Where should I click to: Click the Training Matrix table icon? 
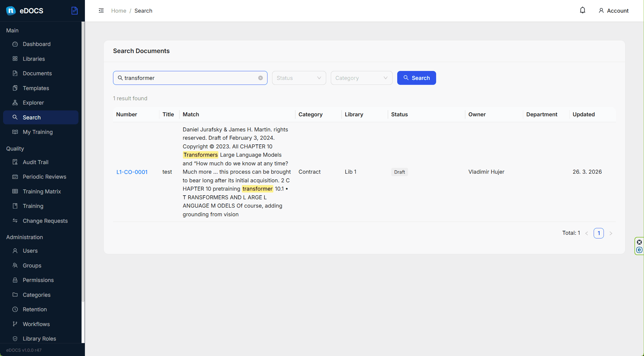[15, 191]
